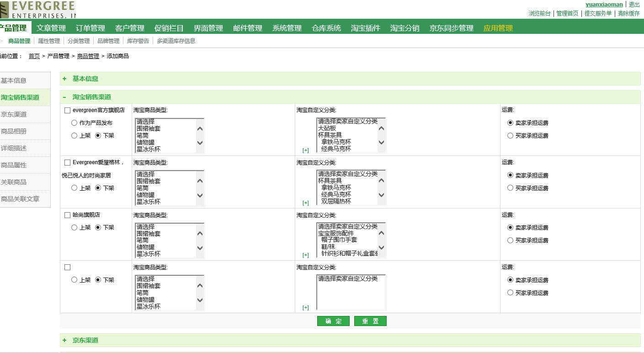Click the 重置 button
Viewport: 644px width, 353px height.
(370, 321)
